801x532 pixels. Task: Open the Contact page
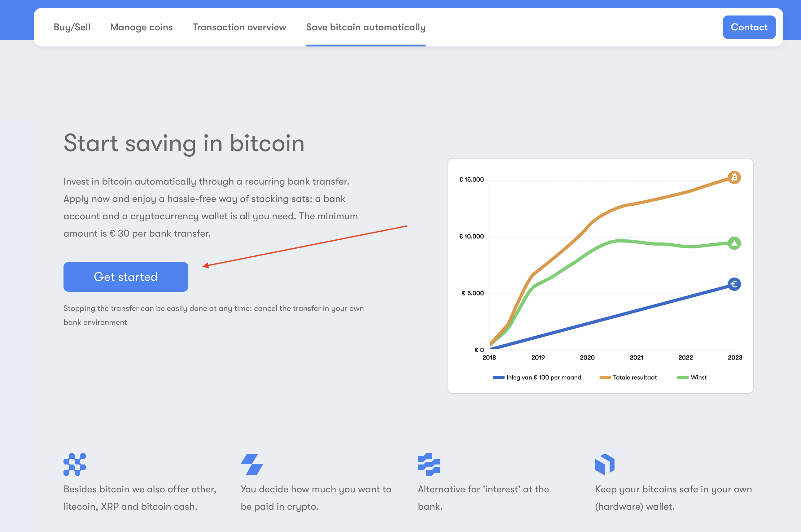[749, 27]
